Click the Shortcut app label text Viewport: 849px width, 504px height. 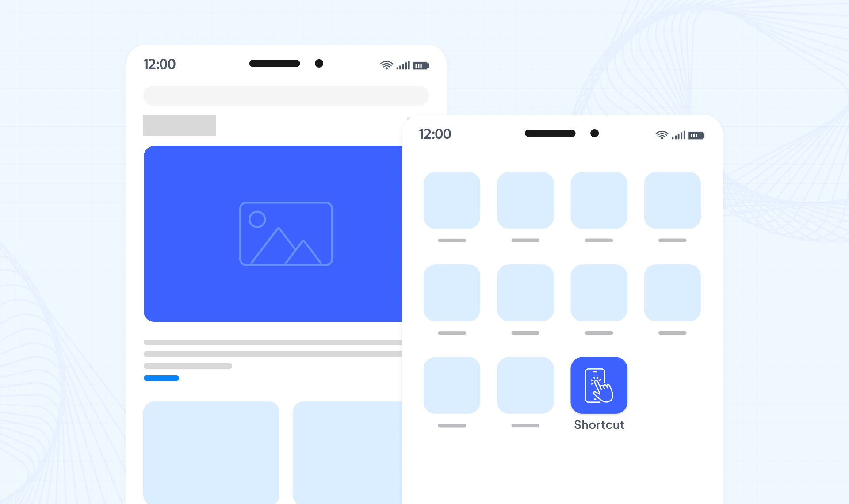coord(598,424)
